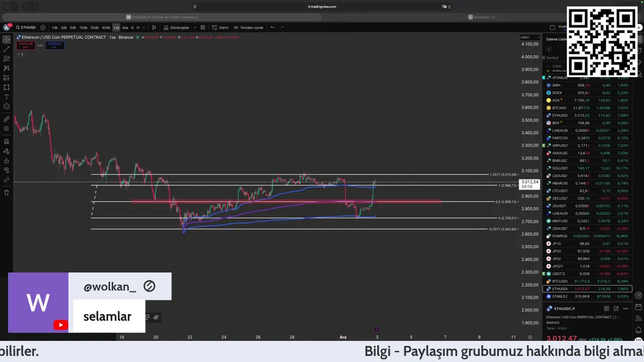Click the add symbol compare plus icon

[x=43, y=28]
